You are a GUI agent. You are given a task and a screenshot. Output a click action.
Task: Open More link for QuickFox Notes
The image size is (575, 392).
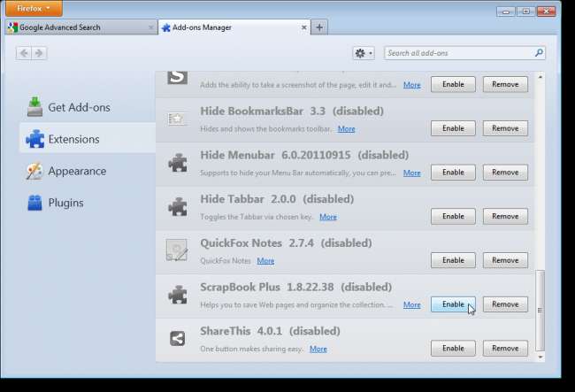265,261
